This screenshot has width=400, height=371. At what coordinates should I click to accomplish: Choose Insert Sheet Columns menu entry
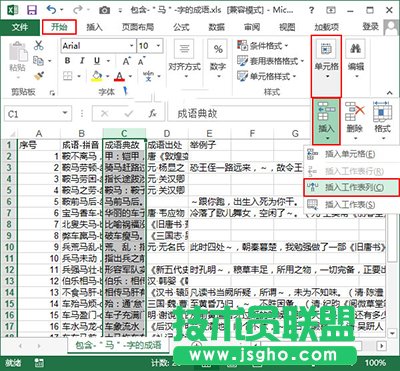pyautogui.click(x=352, y=188)
